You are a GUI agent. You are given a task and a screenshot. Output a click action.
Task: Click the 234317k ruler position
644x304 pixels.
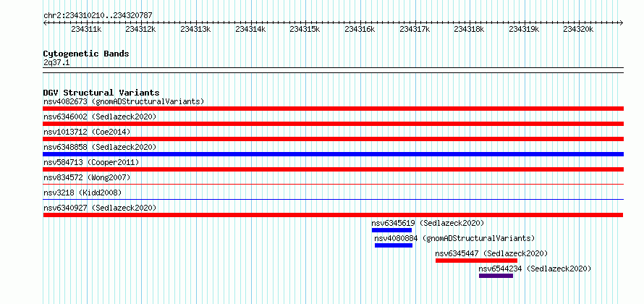pyautogui.click(x=415, y=29)
